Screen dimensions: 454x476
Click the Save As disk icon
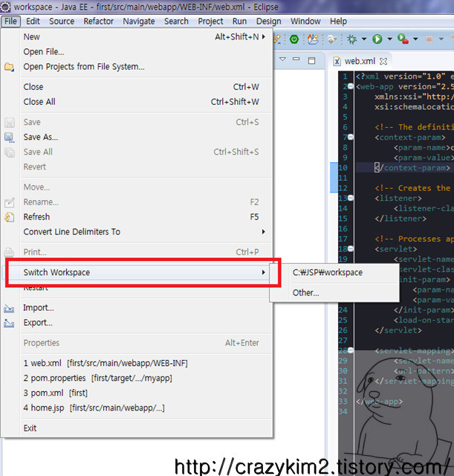coord(10,138)
